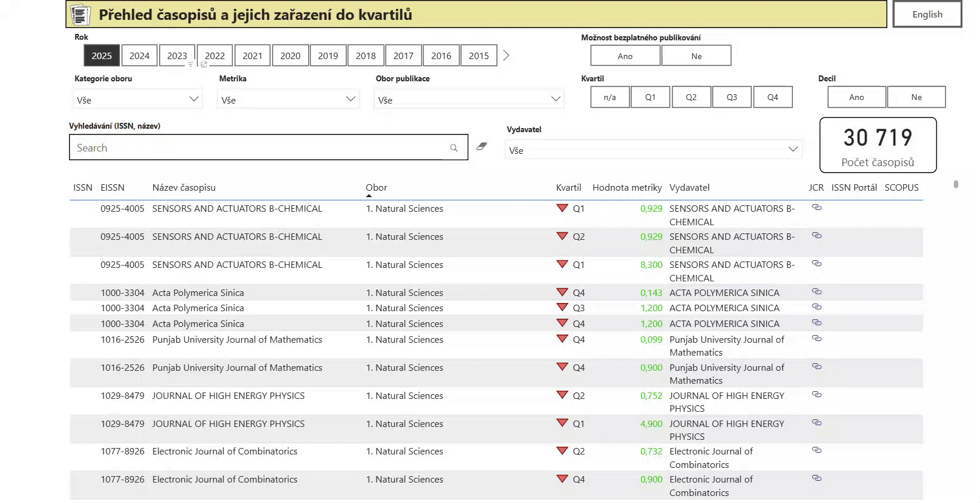Switch language to English
Viewport: 980px width, 503px height.
927,14
